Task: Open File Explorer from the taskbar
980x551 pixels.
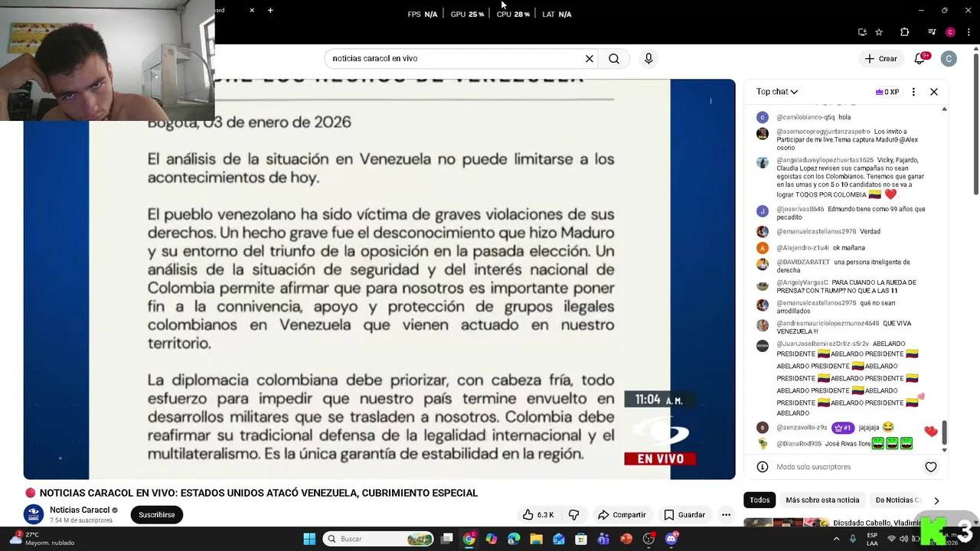Action: pos(537,539)
